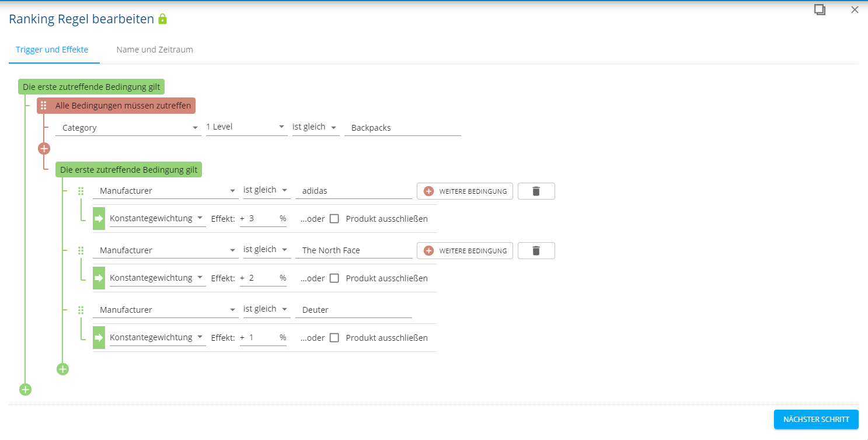Click 'The North Face' value field
The image size is (868, 440).
(x=354, y=250)
